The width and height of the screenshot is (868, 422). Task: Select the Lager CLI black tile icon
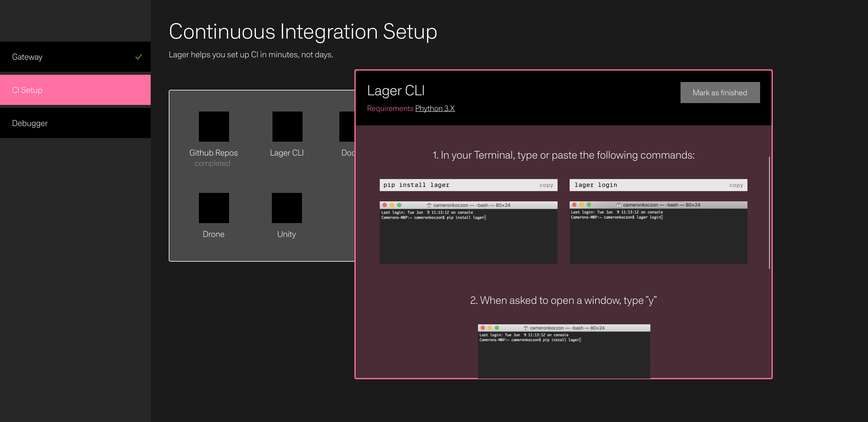(288, 126)
